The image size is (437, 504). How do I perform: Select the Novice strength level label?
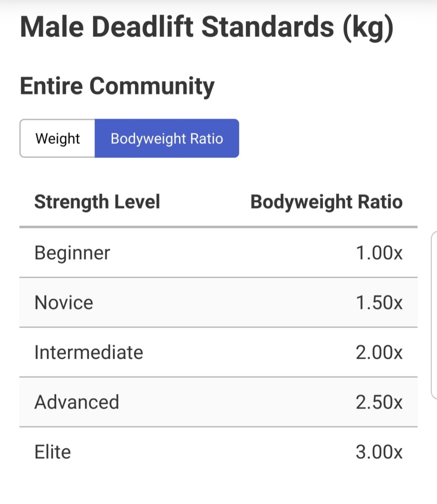click(64, 302)
